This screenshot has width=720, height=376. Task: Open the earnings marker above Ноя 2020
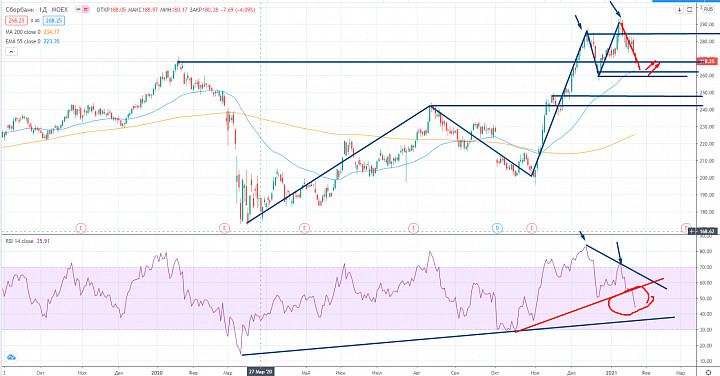[532, 228]
